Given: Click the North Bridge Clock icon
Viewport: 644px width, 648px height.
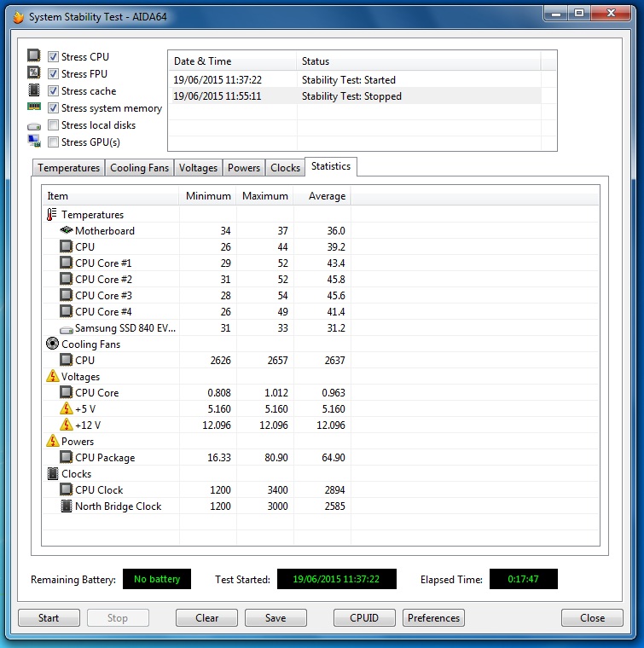Looking at the screenshot, I should 66,506.
